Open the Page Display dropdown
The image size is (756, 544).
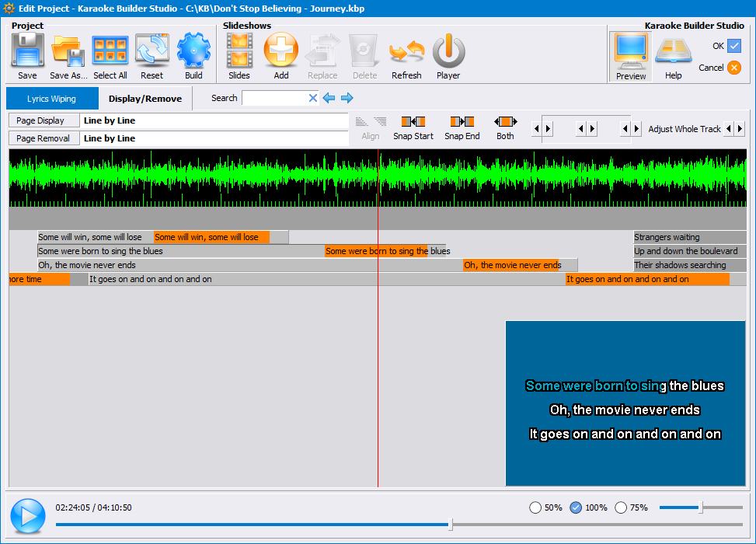click(44, 120)
